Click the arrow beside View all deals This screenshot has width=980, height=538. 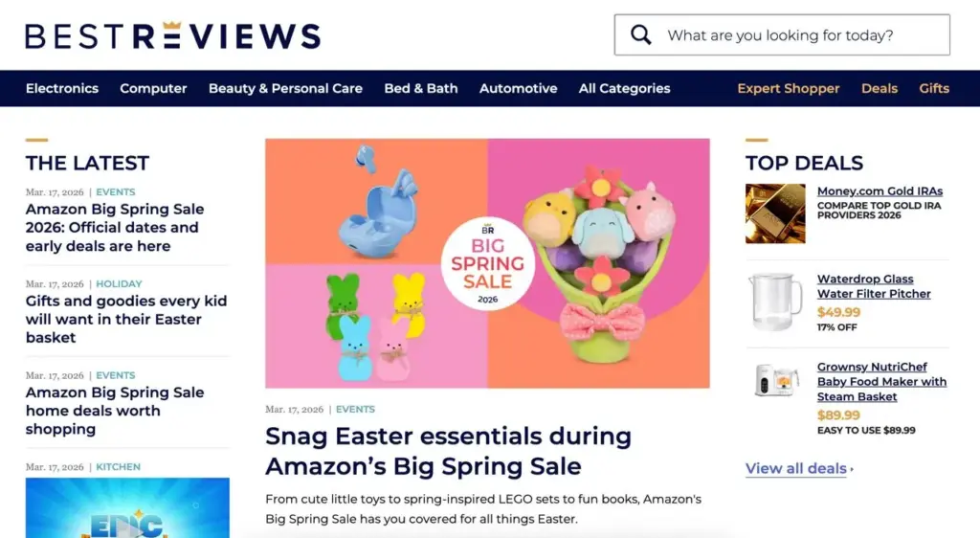tap(852, 469)
